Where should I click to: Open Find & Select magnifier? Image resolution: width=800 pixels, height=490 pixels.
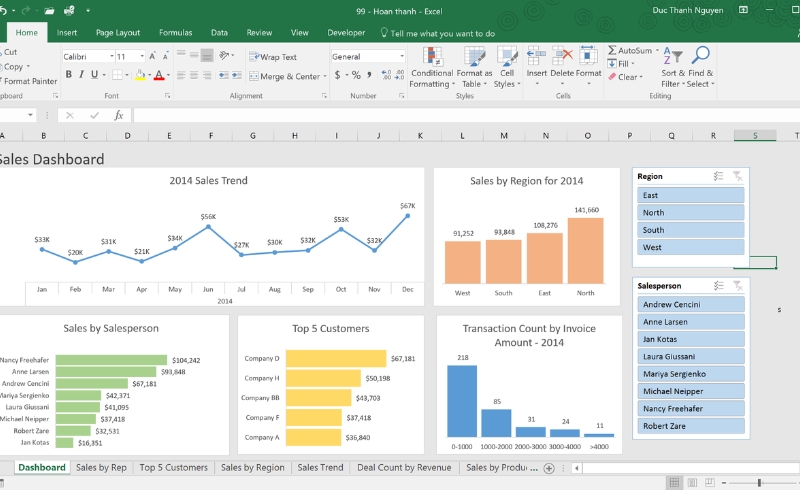tap(701, 67)
